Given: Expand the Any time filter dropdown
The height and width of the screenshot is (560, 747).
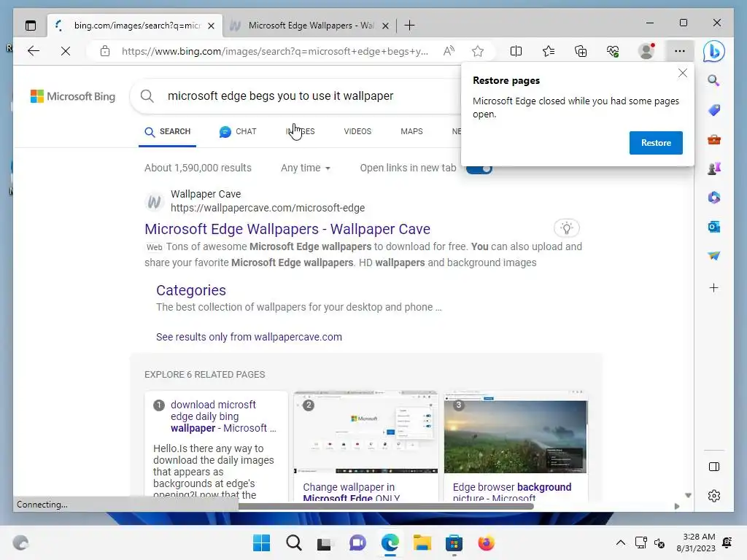Looking at the screenshot, I should click(x=306, y=168).
